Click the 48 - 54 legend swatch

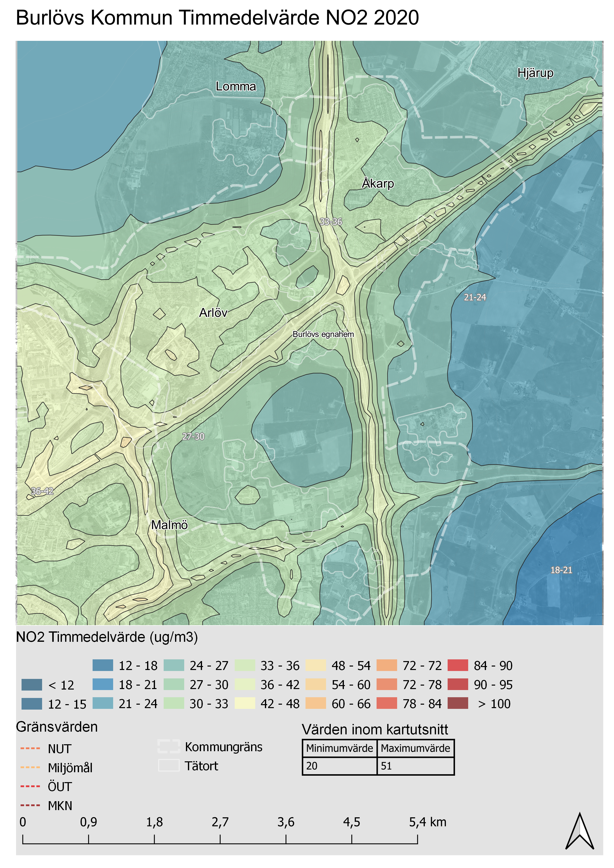coord(315,665)
